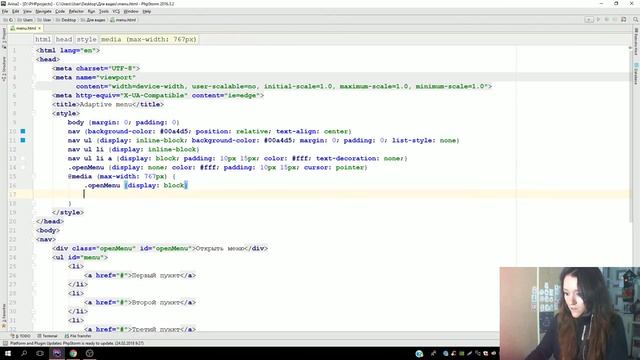Open the Database side tab
The width and height of the screenshot is (640, 360).
click(636, 73)
